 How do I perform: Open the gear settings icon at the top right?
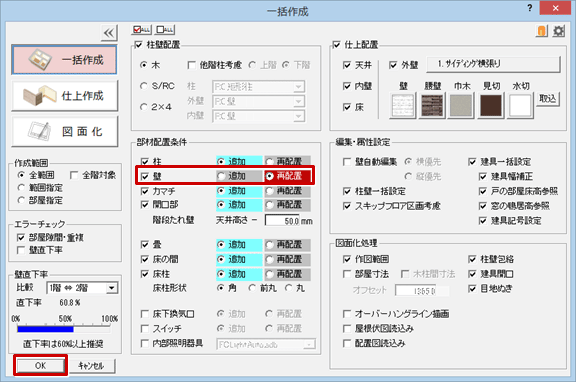(558, 31)
